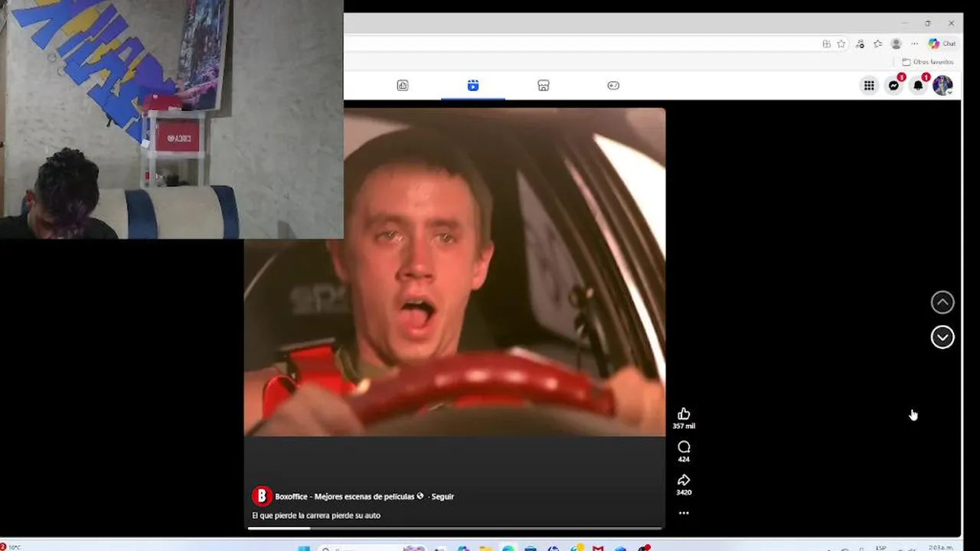Share the reel via arrow icon
Screen dimensions: 980x551
point(684,480)
